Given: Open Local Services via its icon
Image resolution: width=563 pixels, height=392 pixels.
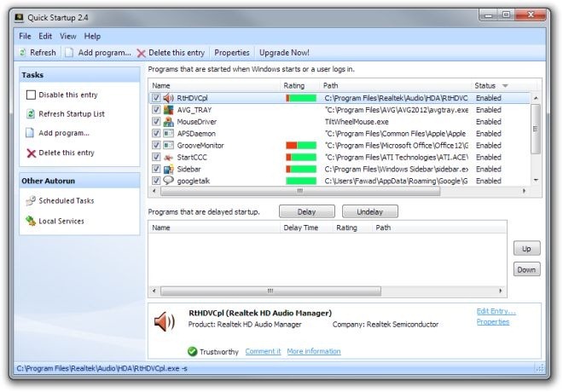Looking at the screenshot, I should (x=31, y=221).
